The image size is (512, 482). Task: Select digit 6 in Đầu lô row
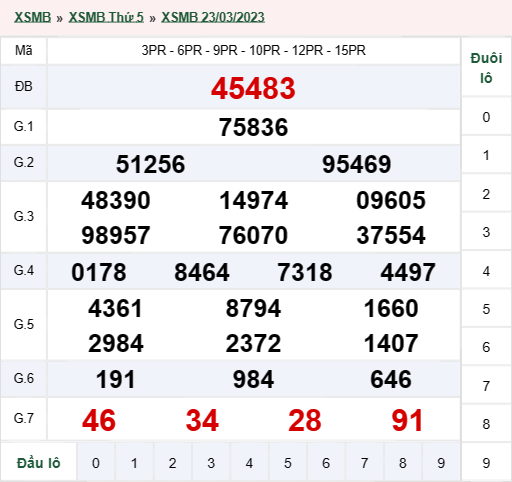(326, 463)
